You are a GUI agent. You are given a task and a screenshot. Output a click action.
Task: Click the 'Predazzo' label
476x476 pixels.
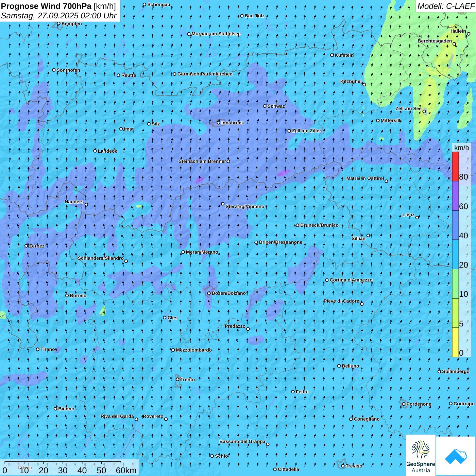235,326
